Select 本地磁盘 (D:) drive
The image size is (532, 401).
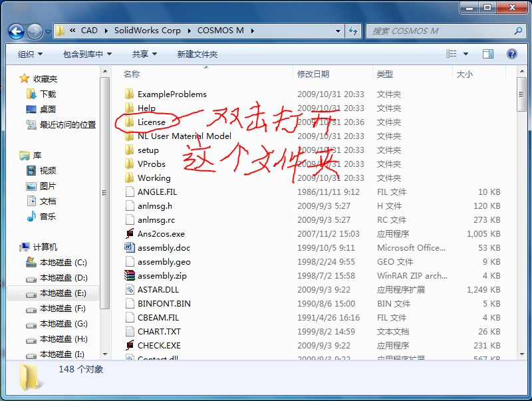pos(57,278)
